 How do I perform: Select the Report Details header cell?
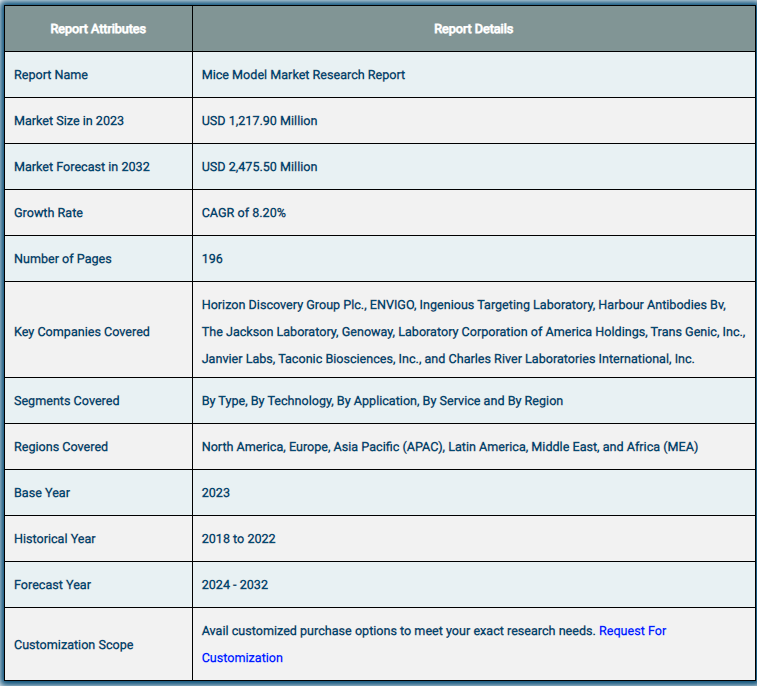coord(474,28)
